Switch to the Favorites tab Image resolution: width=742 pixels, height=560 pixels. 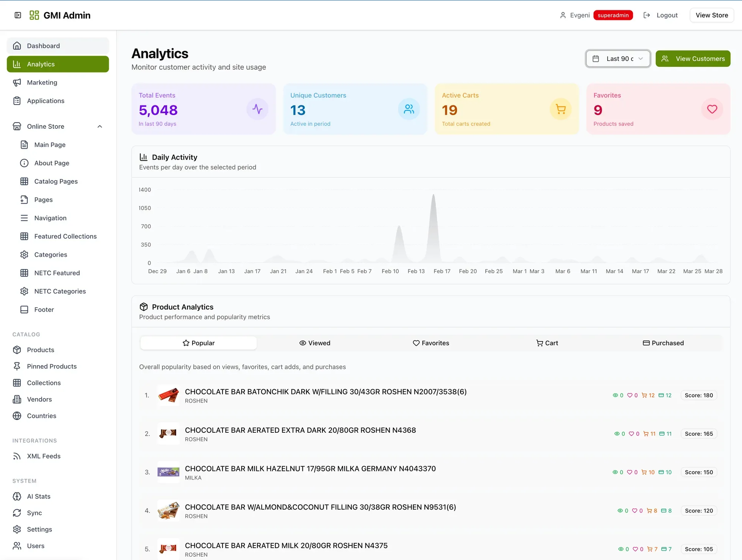point(431,343)
